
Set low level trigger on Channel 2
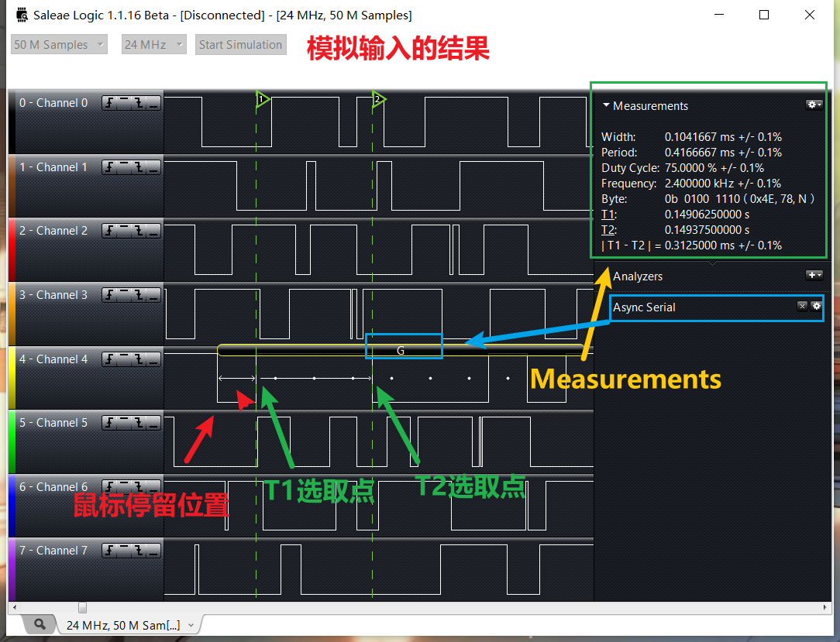pyautogui.click(x=153, y=231)
